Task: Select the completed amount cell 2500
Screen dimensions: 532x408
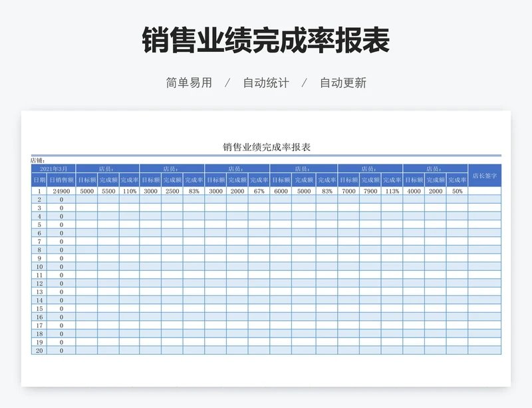Action: 172,191
